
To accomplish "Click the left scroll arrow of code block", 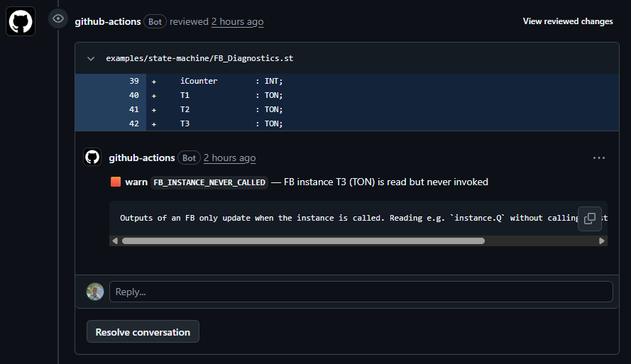I will pyautogui.click(x=115, y=241).
